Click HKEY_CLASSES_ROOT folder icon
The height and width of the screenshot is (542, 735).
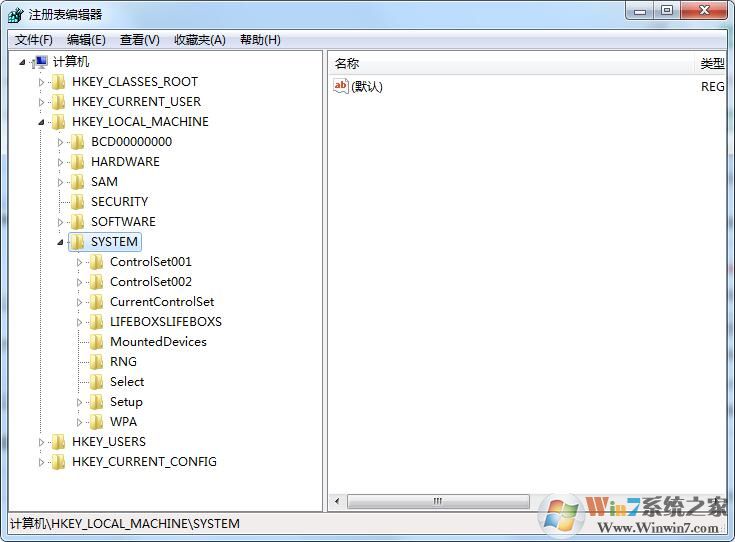click(58, 82)
